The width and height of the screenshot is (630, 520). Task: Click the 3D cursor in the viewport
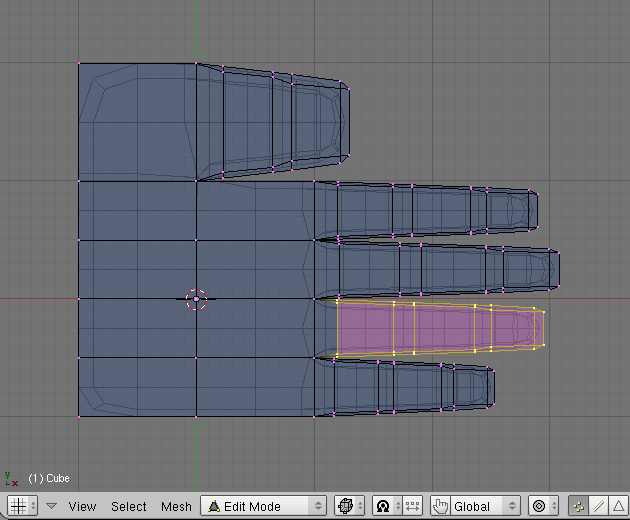(x=196, y=299)
